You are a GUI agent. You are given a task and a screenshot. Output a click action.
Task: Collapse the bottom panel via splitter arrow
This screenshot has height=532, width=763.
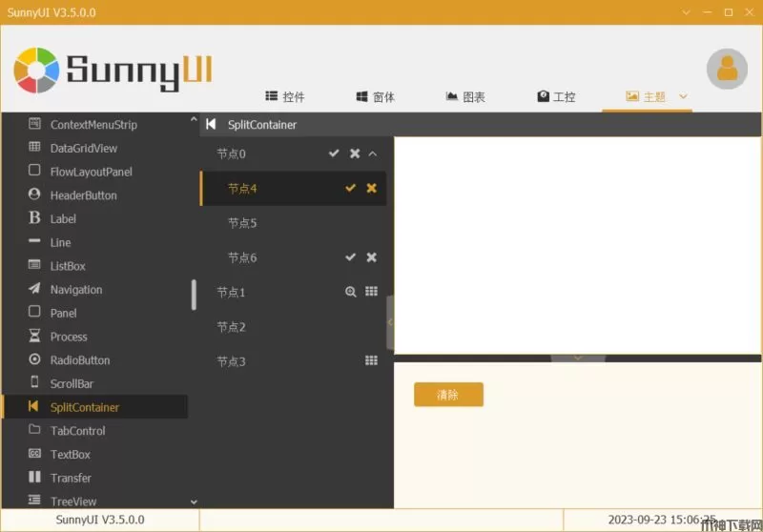[x=577, y=358]
